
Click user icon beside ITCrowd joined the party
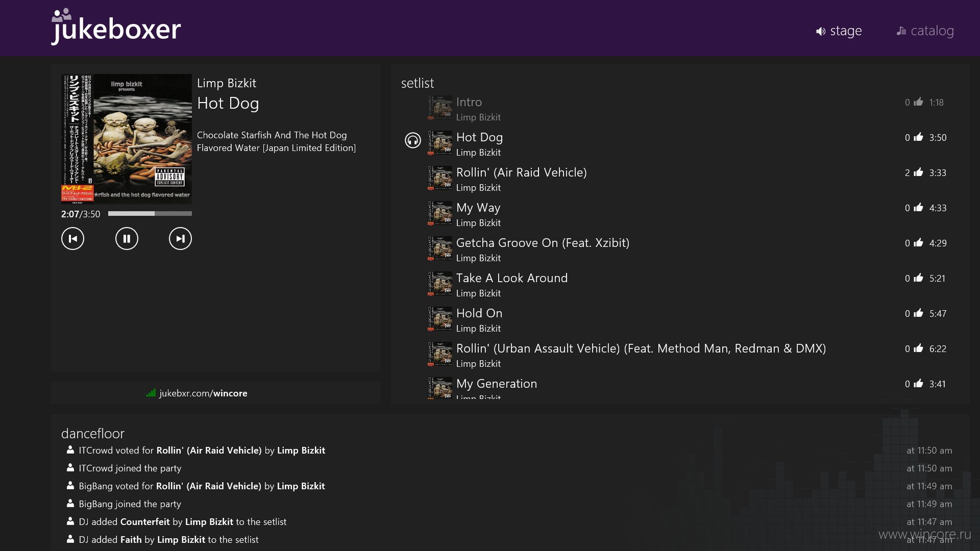tap(70, 468)
